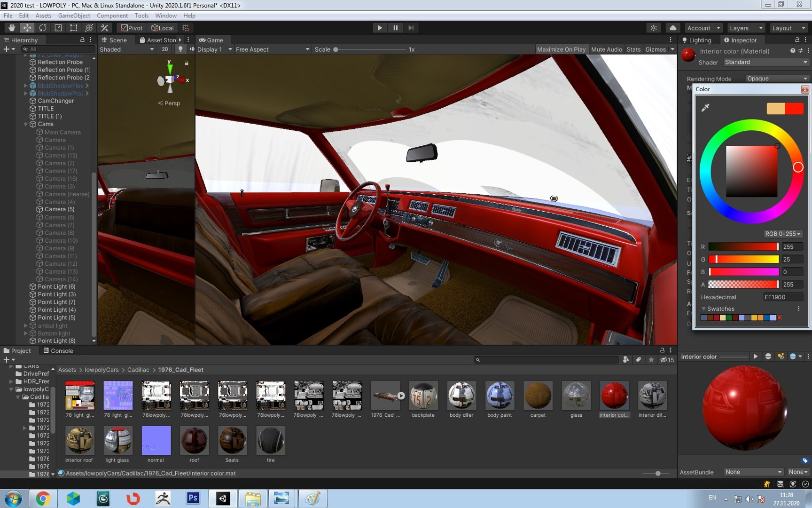Toggle Stats overlay in Game view
The width and height of the screenshot is (812, 508).
[x=633, y=49]
